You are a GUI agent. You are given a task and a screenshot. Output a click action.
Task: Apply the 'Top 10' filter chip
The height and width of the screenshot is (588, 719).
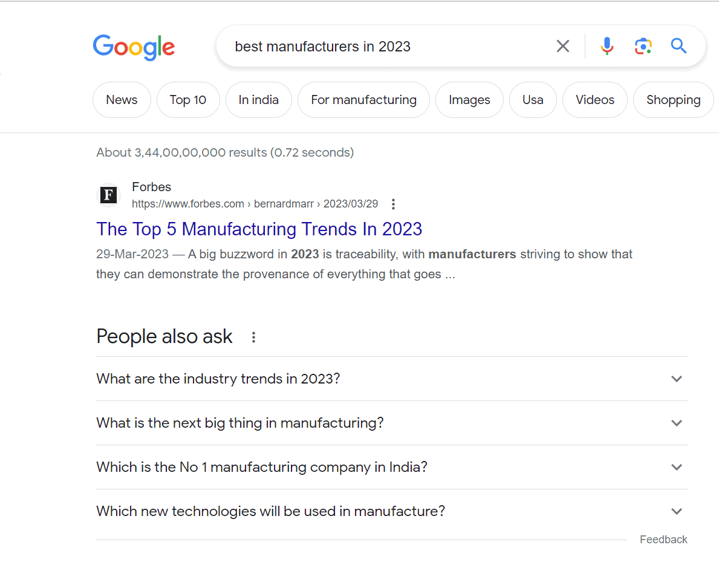188,100
